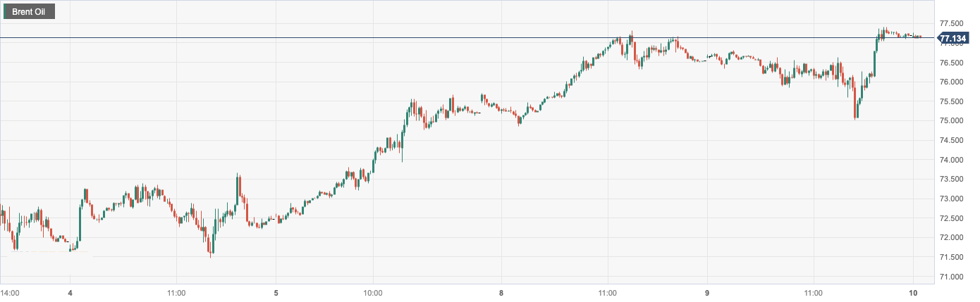Click the 73.500 price axis label
Image resolution: width=980 pixels, height=302 pixels.
tap(953, 180)
